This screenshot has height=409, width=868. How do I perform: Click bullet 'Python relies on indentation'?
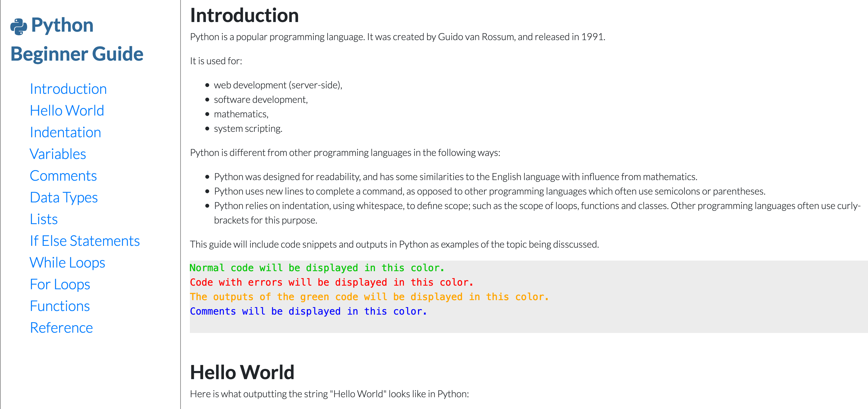coord(537,213)
